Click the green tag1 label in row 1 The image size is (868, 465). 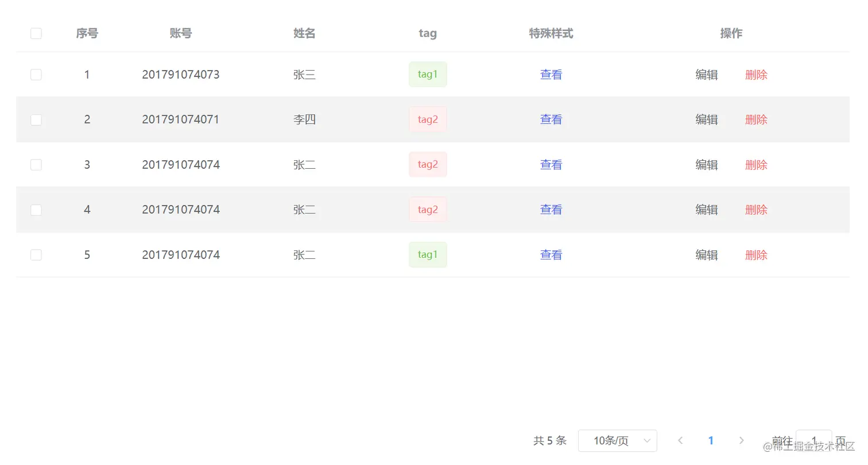click(428, 75)
